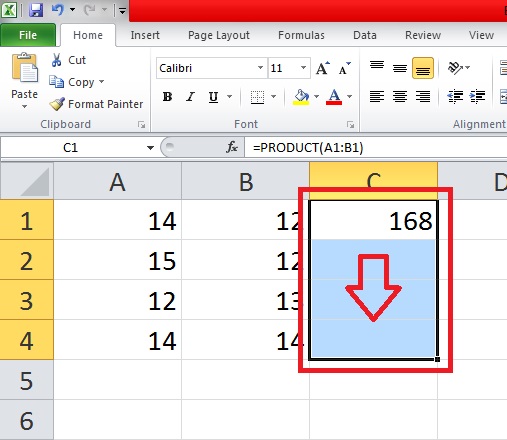Apply the yellow Fill Color
Viewport: 507px width, 440px height.
[x=301, y=97]
